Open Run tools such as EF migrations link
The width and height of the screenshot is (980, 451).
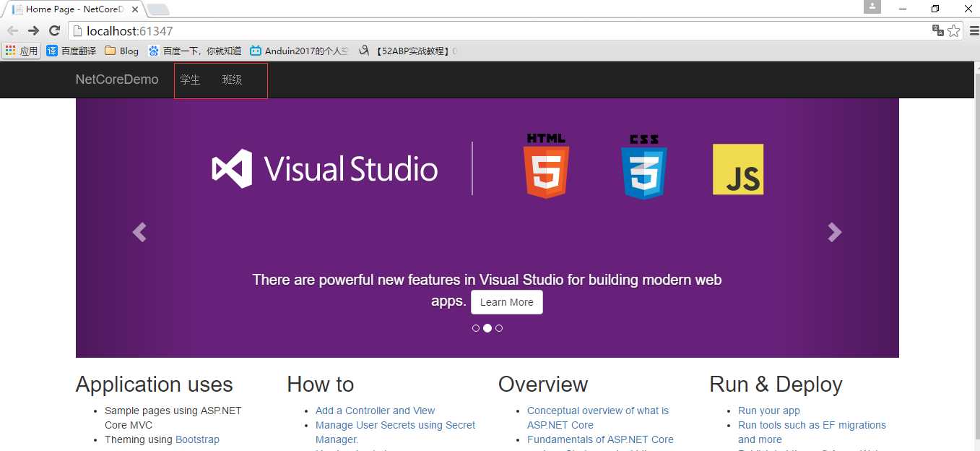[x=812, y=432]
